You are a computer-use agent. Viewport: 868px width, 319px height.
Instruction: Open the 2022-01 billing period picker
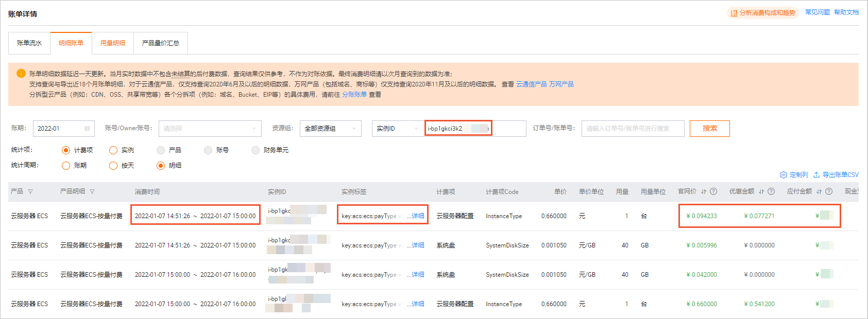click(64, 129)
